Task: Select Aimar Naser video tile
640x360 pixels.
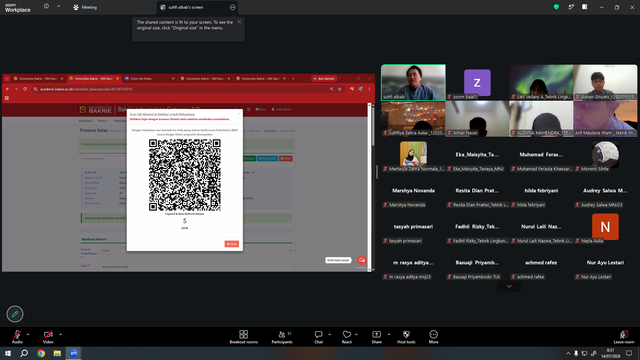Action: point(477,119)
